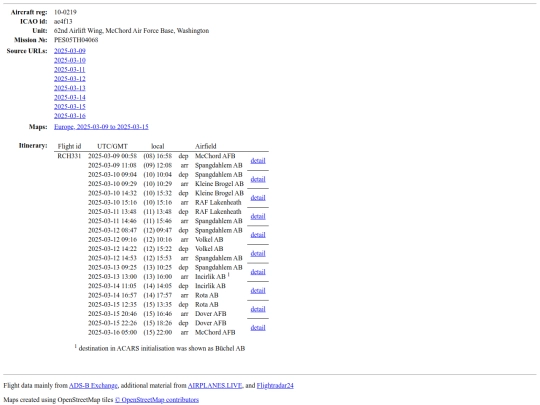Click the UTC/GMT column header
This screenshot has height=405, width=540.
[x=112, y=146]
